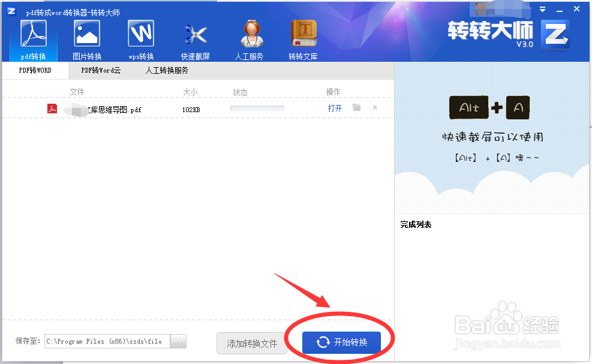The image size is (592, 364).
Task: Switch to the PDF转WORD tab
Action: (35, 70)
